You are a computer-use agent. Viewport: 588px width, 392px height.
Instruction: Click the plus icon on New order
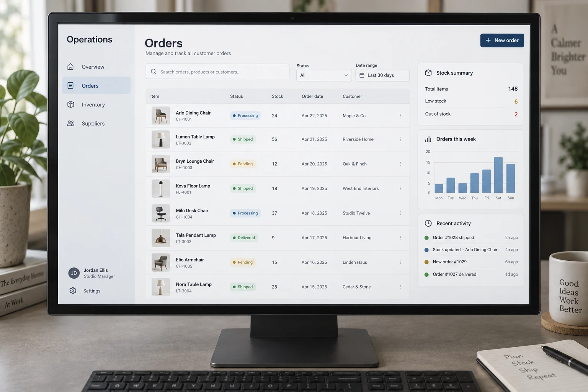(x=488, y=40)
